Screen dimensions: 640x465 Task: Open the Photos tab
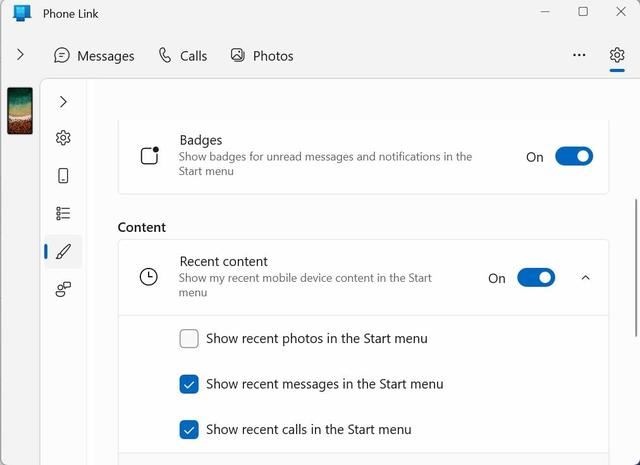262,56
